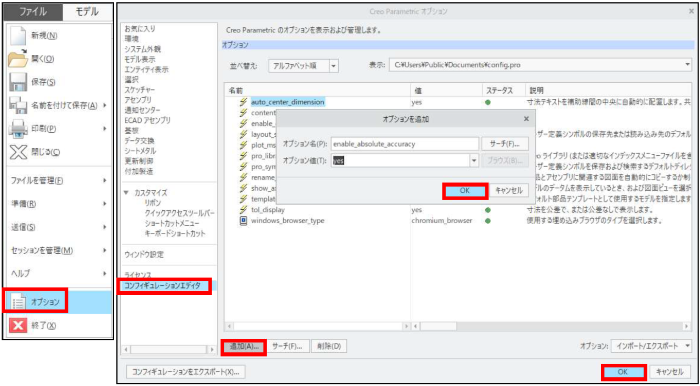Click the green status dot for auto_center_dimension
700x386 pixels.
pyautogui.click(x=488, y=102)
